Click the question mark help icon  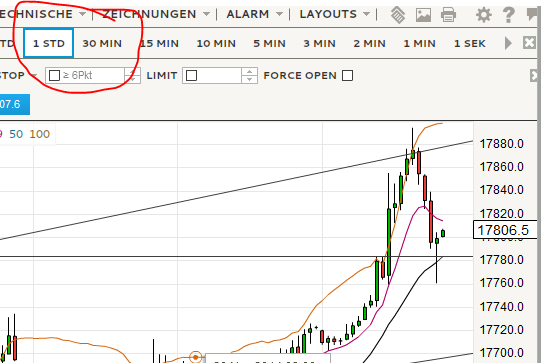[509, 15]
